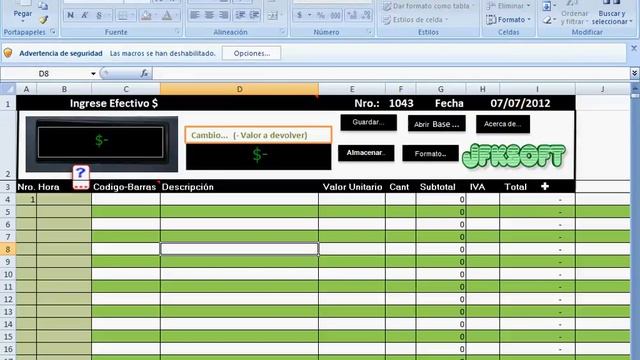Click the comma style (000) icon
This screenshot has width=640, height=360.
[x=336, y=16]
